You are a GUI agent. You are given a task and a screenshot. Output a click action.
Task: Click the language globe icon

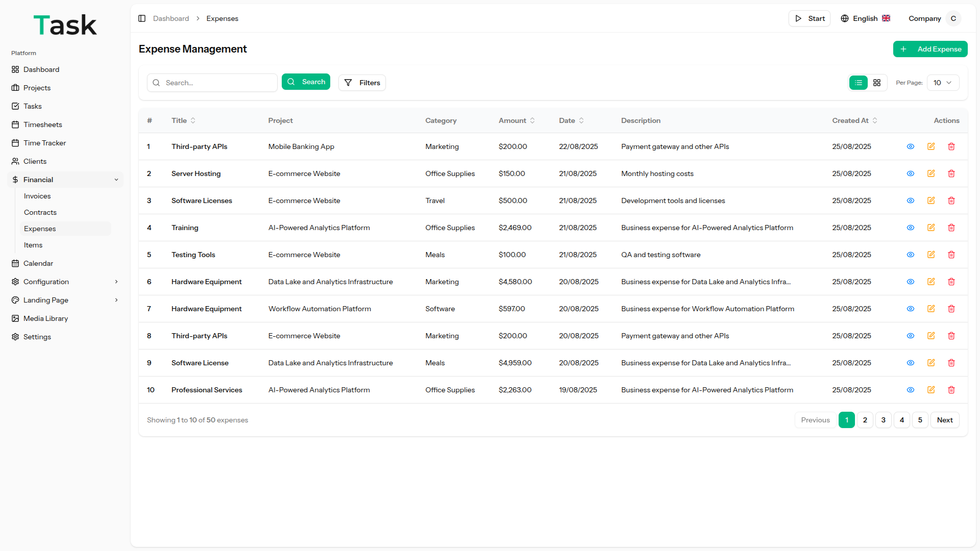pos(844,18)
